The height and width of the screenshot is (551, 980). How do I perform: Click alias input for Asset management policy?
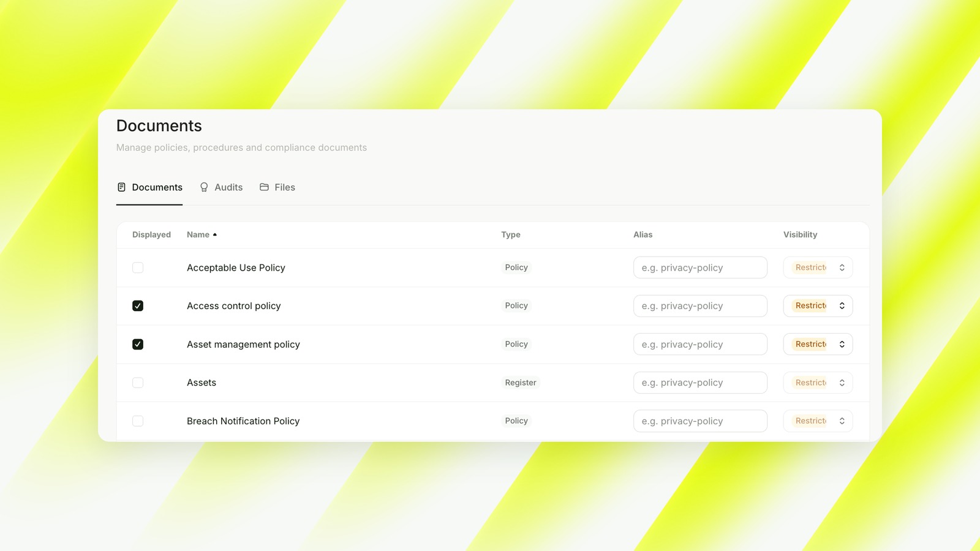point(700,344)
